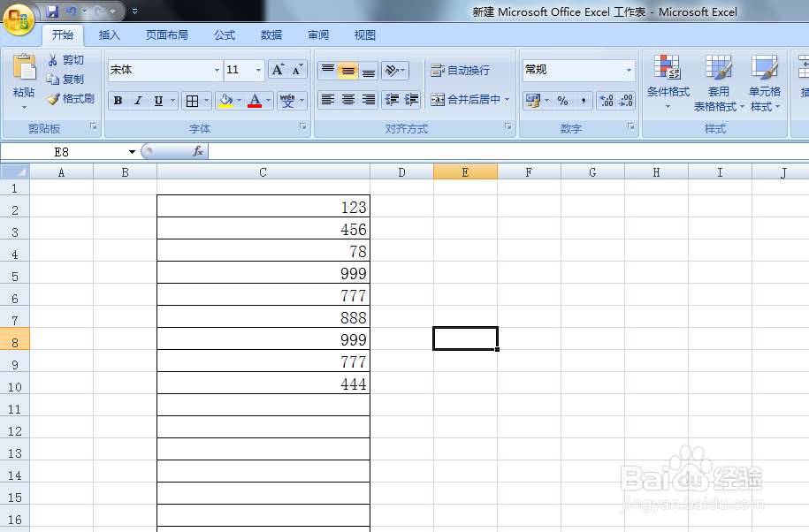This screenshot has height=532, width=809.
Task: Click the Increase Decimal icon
Action: (x=606, y=101)
